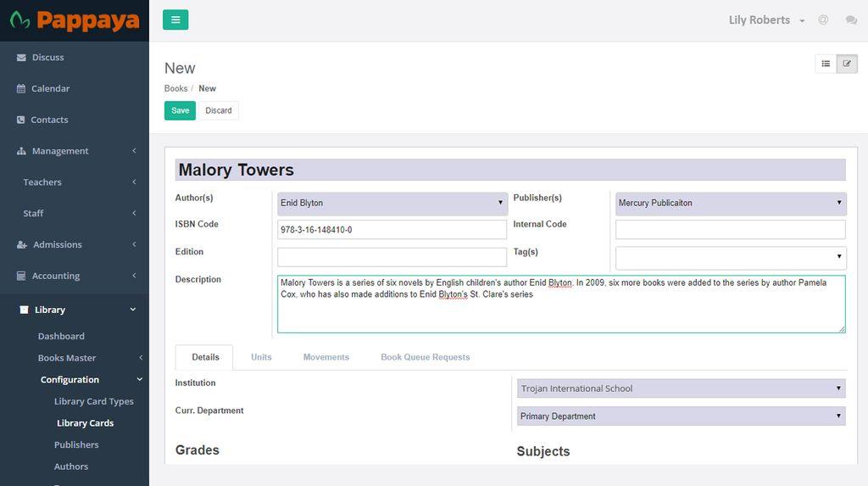Viewport: 868px width, 486px height.
Task: Click the Discuss envelope icon
Action: tap(21, 58)
